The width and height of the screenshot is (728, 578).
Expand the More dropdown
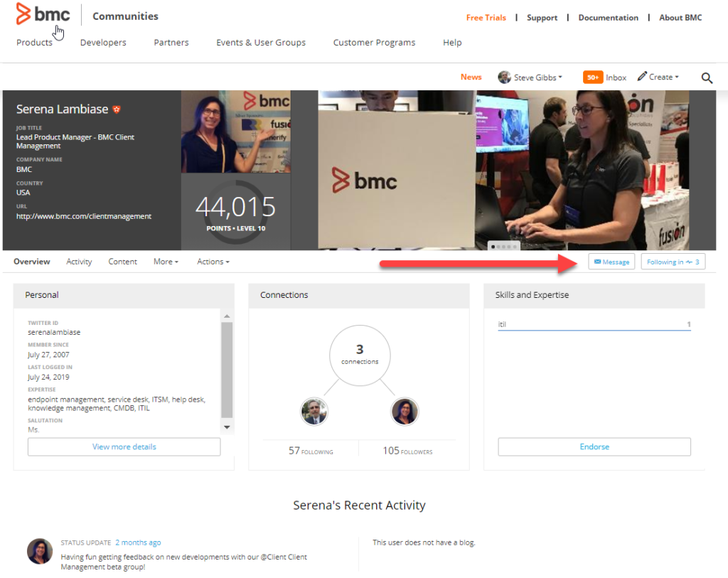[166, 262]
